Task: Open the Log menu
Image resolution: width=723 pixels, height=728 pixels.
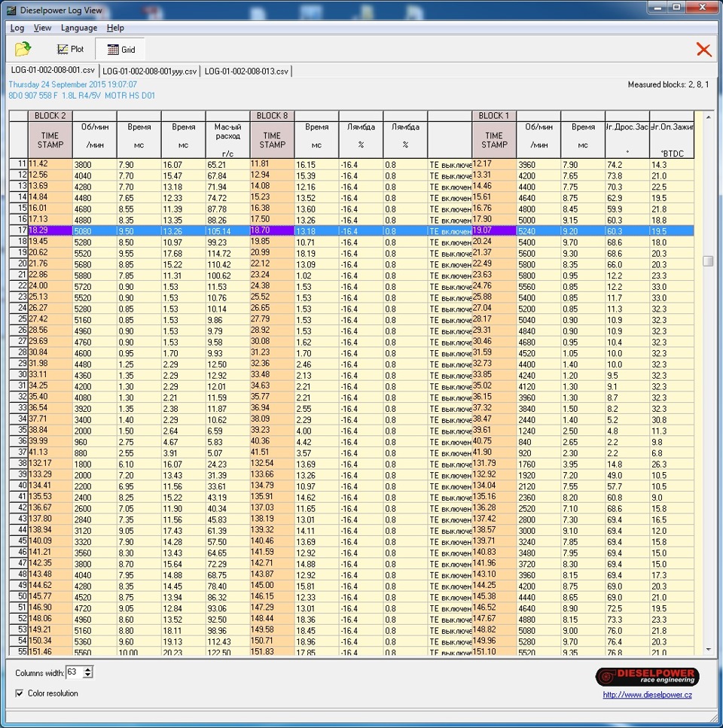Action: [x=17, y=28]
